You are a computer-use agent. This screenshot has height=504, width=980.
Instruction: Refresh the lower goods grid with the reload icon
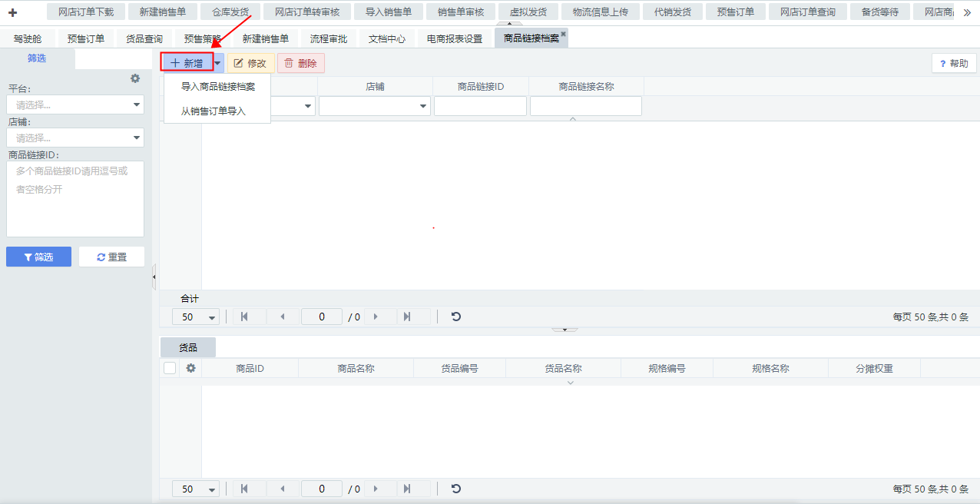click(x=456, y=489)
